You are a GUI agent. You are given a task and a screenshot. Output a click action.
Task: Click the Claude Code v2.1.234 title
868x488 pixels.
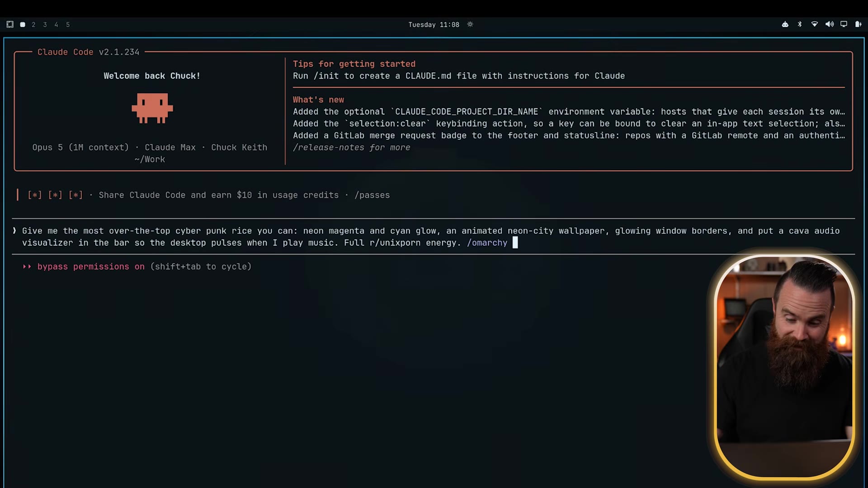click(x=88, y=52)
